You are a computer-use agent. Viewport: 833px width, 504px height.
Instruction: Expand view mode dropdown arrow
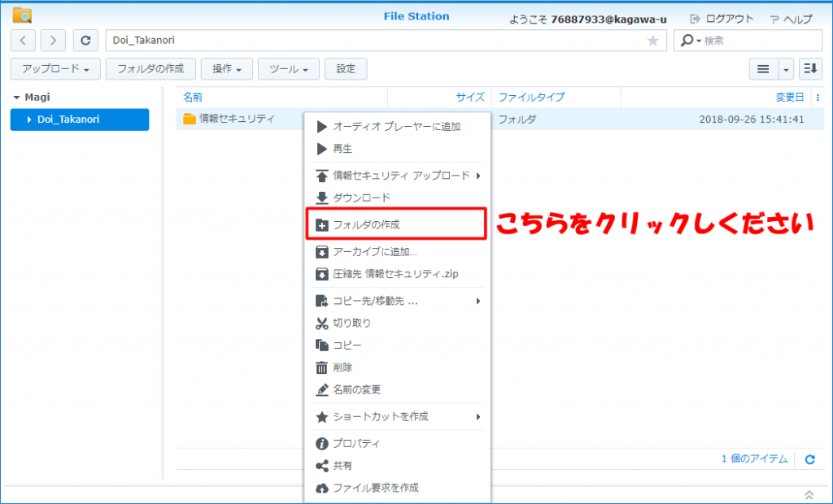coord(786,69)
